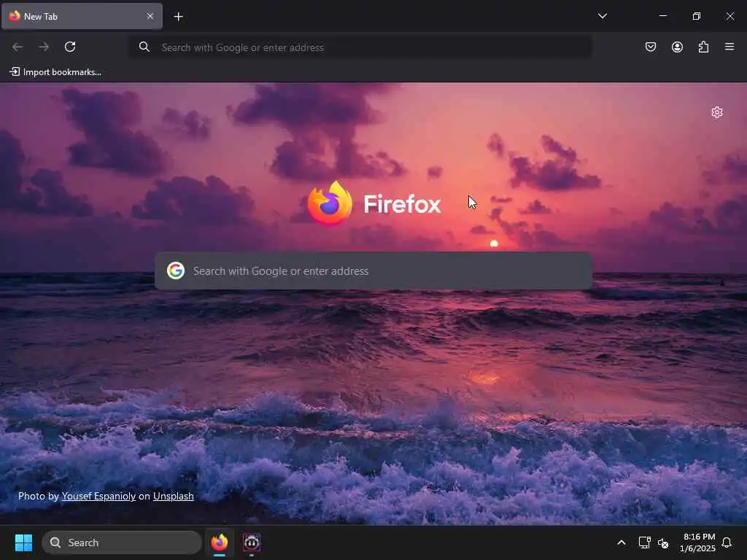Focus the center Google search box
The width and height of the screenshot is (747, 560).
[x=373, y=271]
